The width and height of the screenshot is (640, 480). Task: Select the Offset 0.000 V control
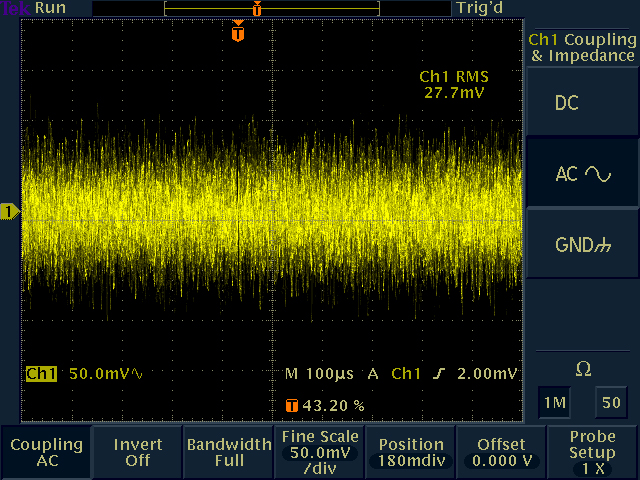tap(502, 452)
